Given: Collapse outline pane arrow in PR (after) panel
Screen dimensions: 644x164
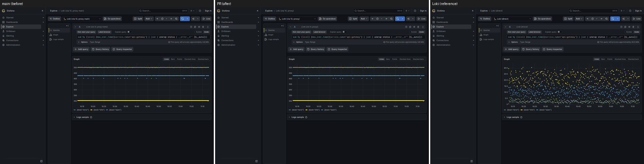Looking at the screenshot, I should pos(282,26).
